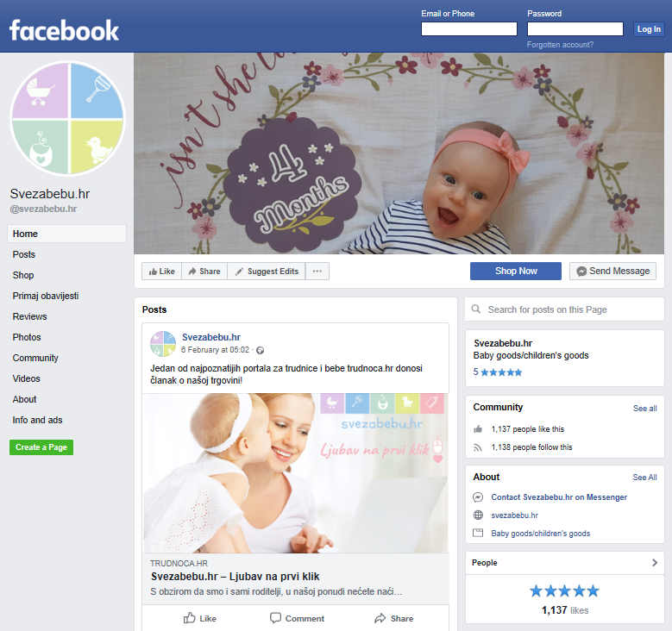Click the 5 star rating row
Viewport: 672px width, 631px height.
498,372
